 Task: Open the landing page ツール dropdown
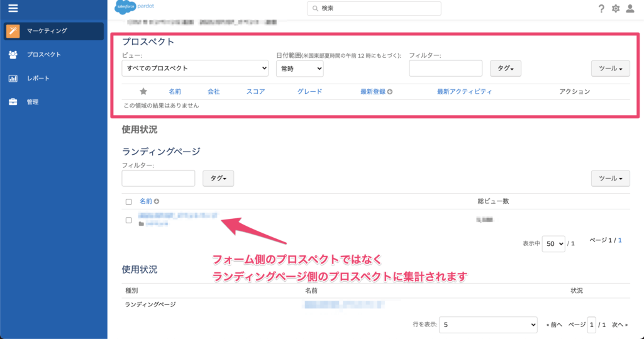[610, 179]
